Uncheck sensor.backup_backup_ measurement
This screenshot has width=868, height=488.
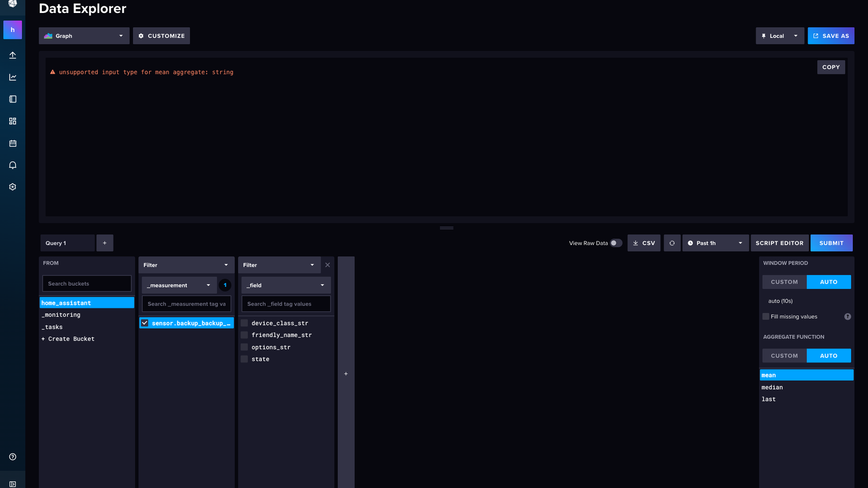[x=145, y=323]
